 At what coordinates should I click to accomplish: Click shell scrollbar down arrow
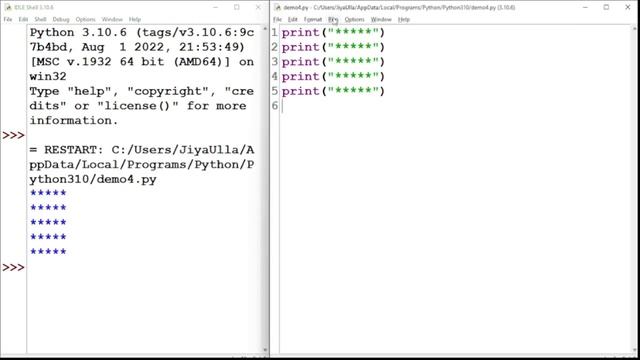coord(265,350)
